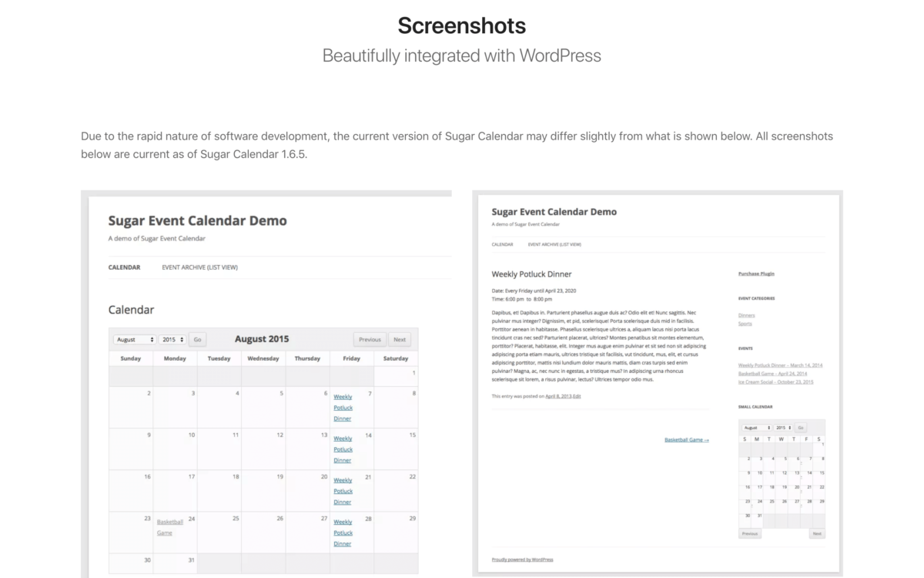Open the Sports event category
This screenshot has width=924, height=578.
[x=745, y=324]
